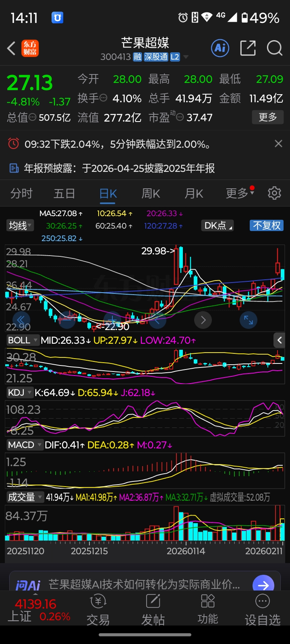Expand the 更多 chart period dropdown
This screenshot has height=644, width=290.
coord(240,193)
